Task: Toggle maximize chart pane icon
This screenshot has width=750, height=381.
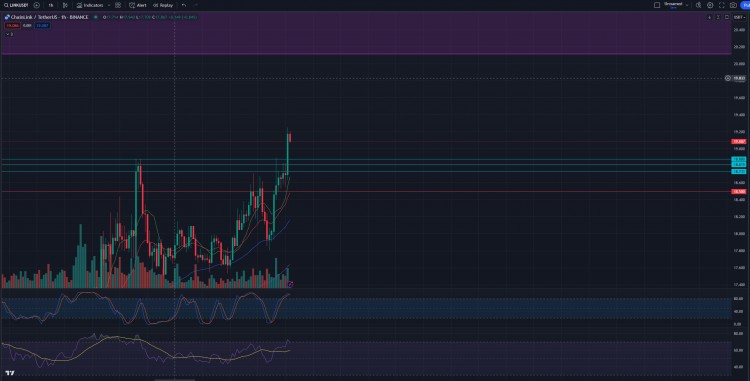Action: point(727,17)
